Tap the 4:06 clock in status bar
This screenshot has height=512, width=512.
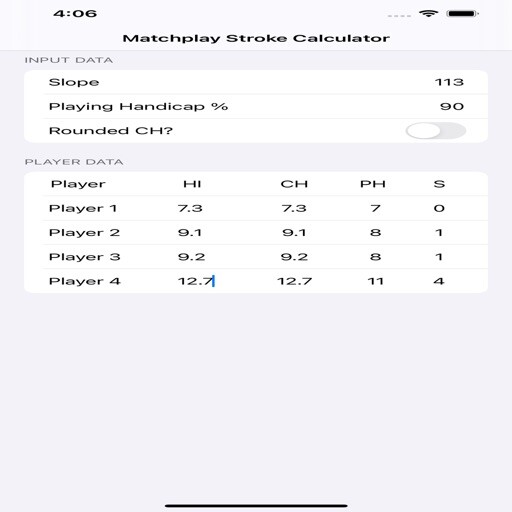75,14
